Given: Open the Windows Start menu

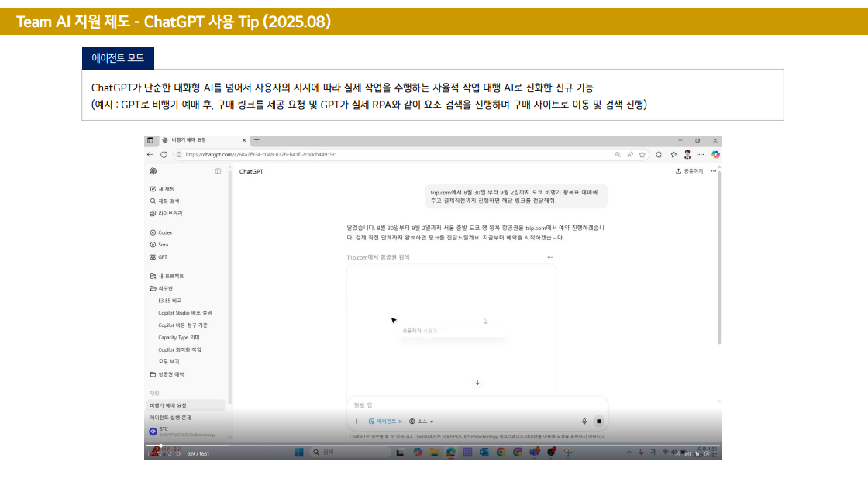Looking at the screenshot, I should 299,452.
